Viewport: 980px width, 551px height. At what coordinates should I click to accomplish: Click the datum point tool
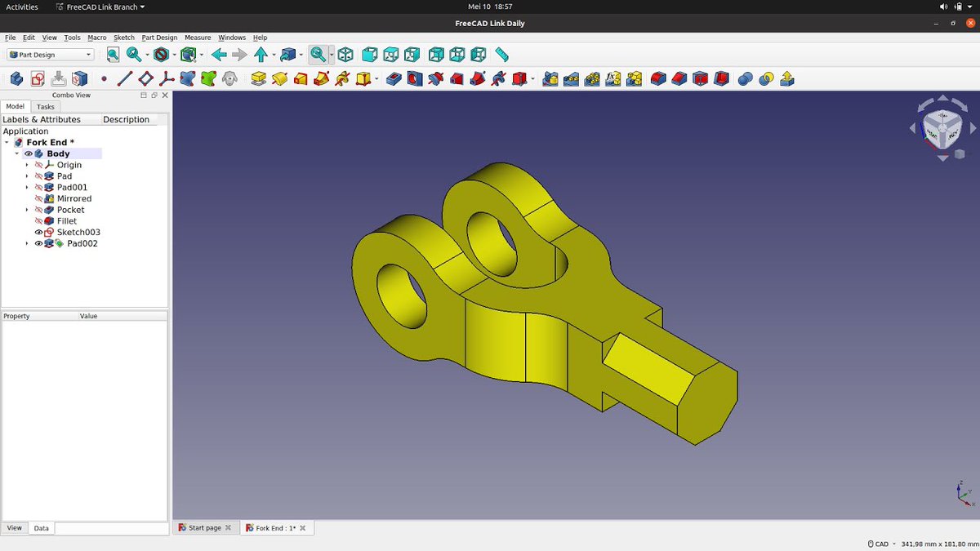pos(104,79)
